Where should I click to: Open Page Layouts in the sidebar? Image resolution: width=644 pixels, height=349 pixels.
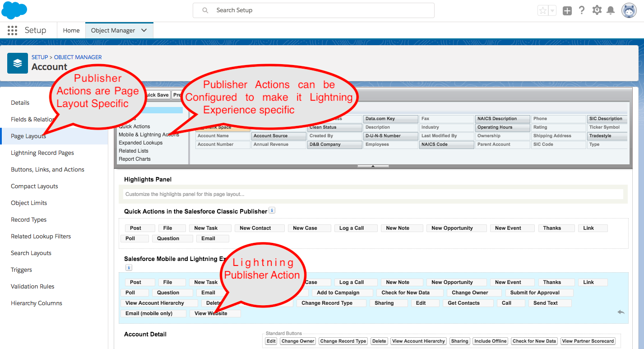point(28,136)
